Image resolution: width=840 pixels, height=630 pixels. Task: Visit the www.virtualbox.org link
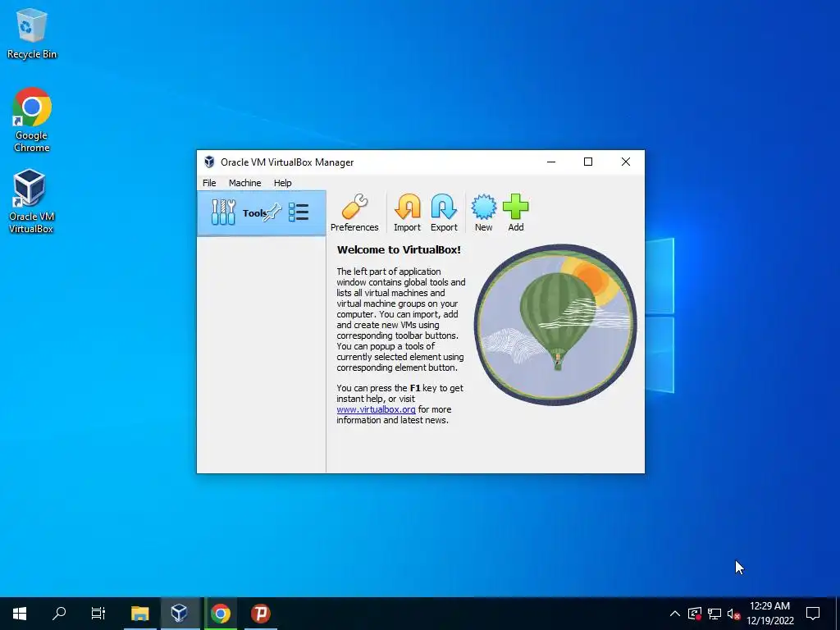pyautogui.click(x=376, y=409)
